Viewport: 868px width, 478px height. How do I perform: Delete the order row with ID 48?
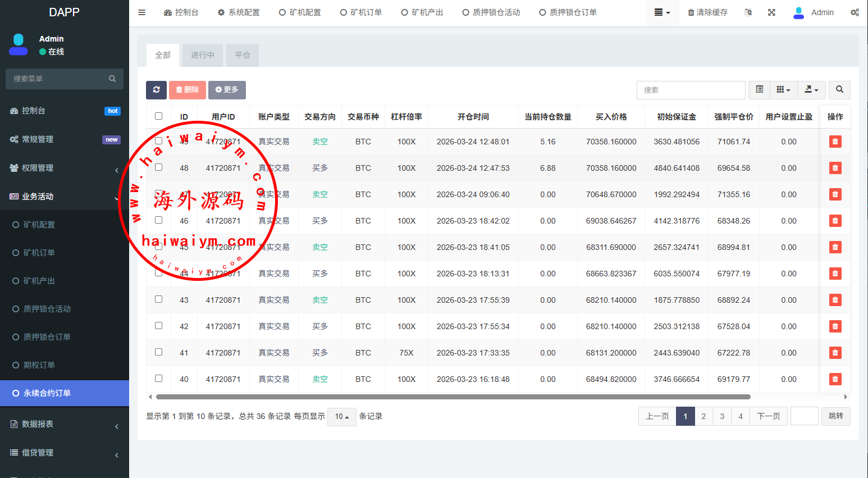coord(835,168)
